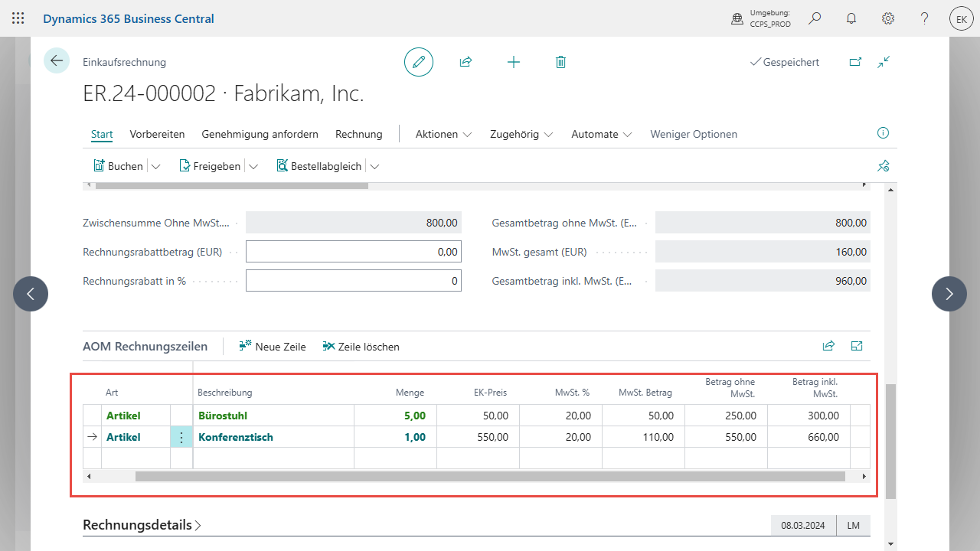Click Freigeben to release the invoice

coord(209,166)
